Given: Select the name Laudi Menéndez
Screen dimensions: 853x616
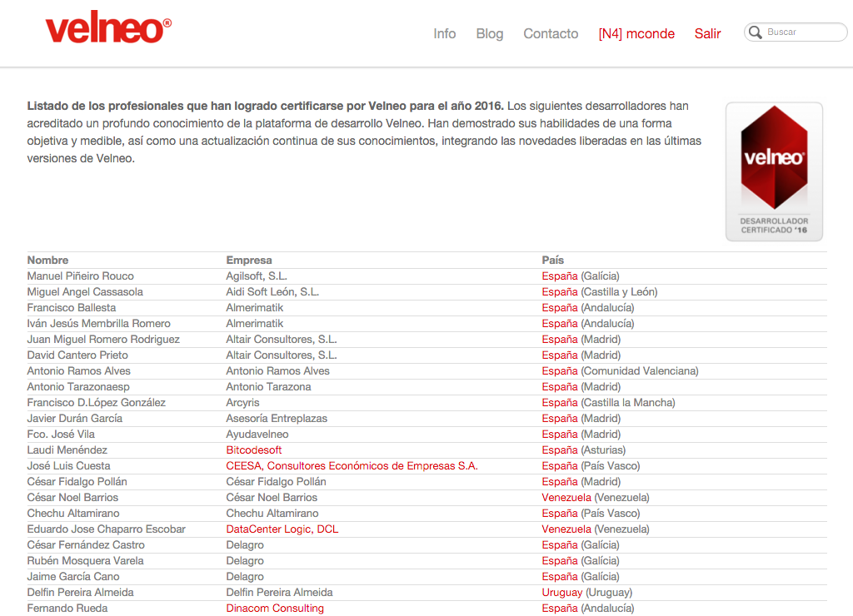Looking at the screenshot, I should [67, 450].
